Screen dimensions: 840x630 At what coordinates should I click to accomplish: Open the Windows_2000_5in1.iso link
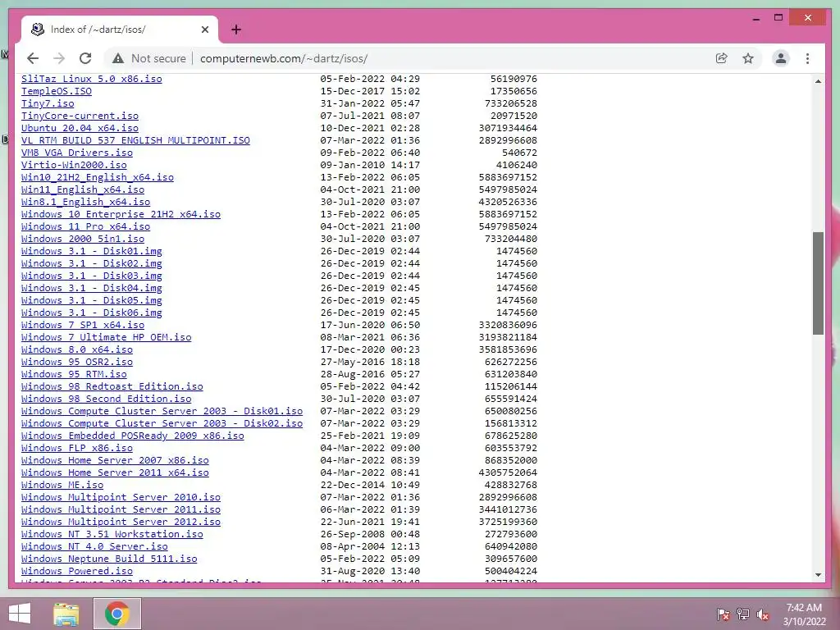[83, 239]
